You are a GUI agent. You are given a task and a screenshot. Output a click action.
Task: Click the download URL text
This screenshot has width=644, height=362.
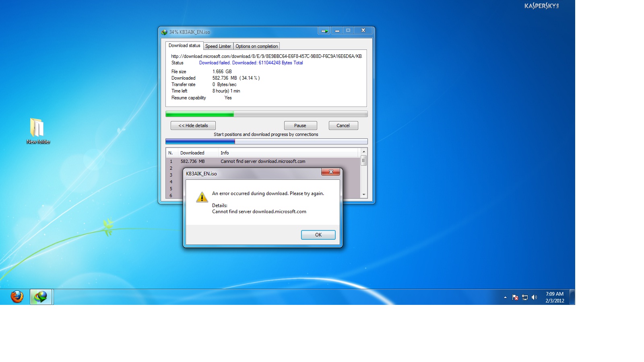click(266, 56)
